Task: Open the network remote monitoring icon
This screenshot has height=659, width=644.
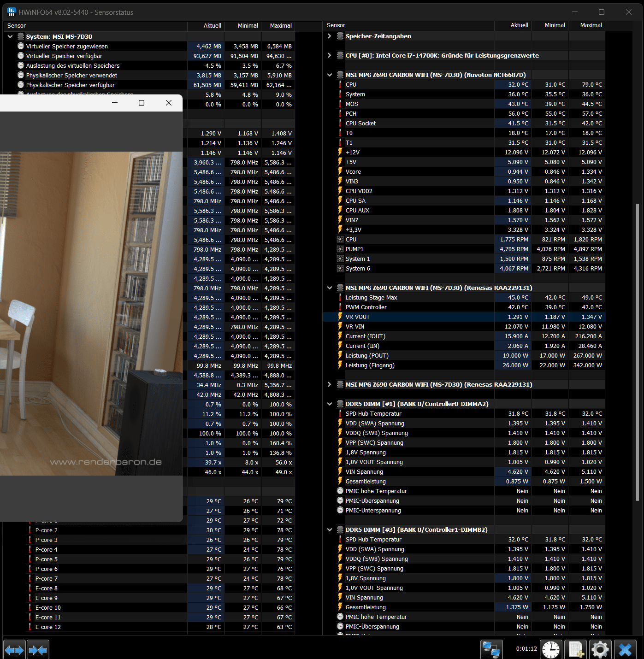Action: click(x=491, y=650)
